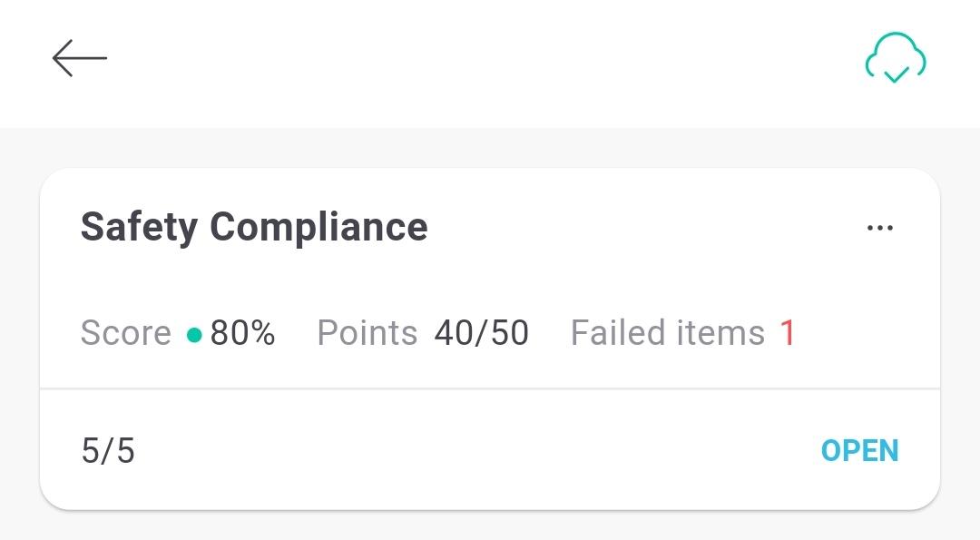Go back using the left arrow
The width and height of the screenshot is (980, 540).
coord(79,58)
